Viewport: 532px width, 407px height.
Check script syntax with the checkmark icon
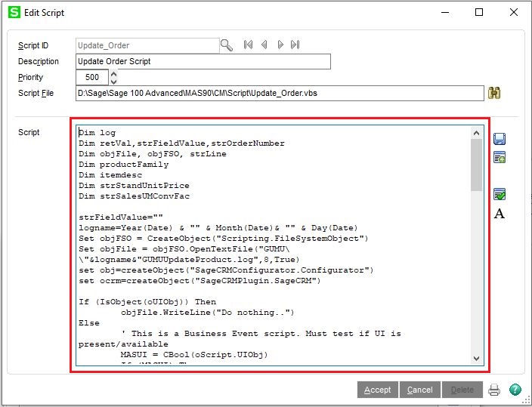[x=499, y=194]
